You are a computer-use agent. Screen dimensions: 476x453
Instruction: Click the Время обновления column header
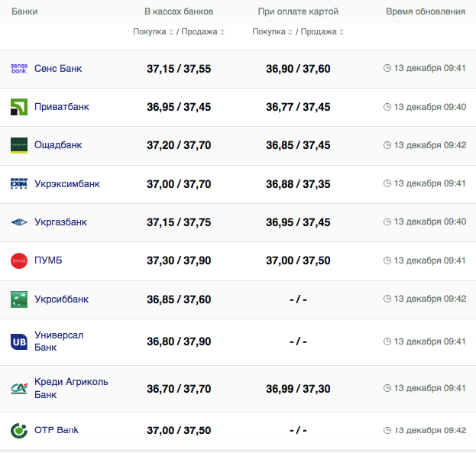coord(426,12)
